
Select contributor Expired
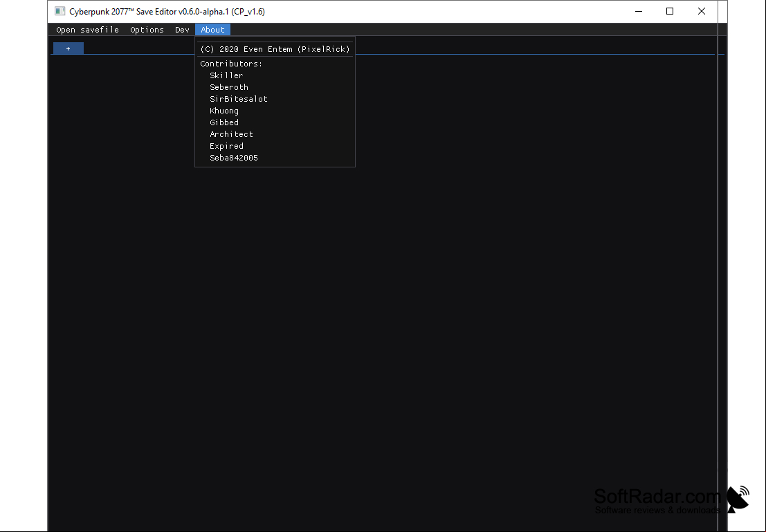tap(227, 146)
